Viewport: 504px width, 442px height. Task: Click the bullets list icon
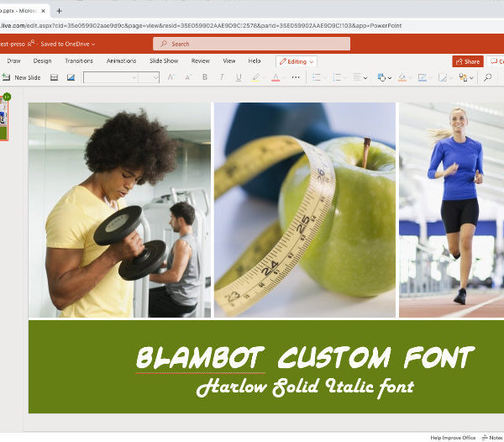[317, 77]
